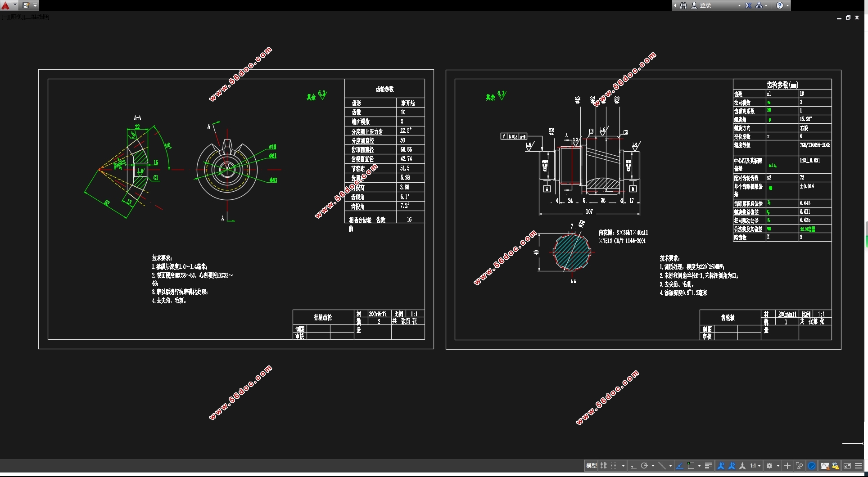
Task: Toggle clean screen mode icon
Action: tap(847, 466)
